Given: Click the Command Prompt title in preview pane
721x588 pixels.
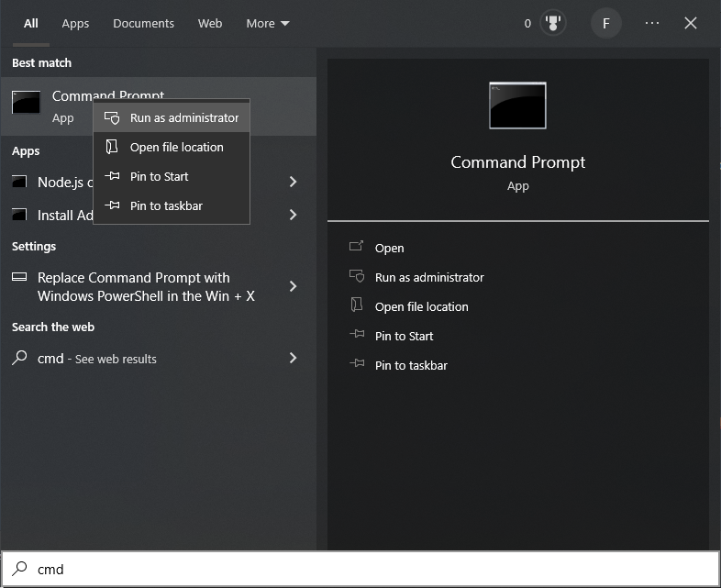Looking at the screenshot, I should tap(517, 162).
